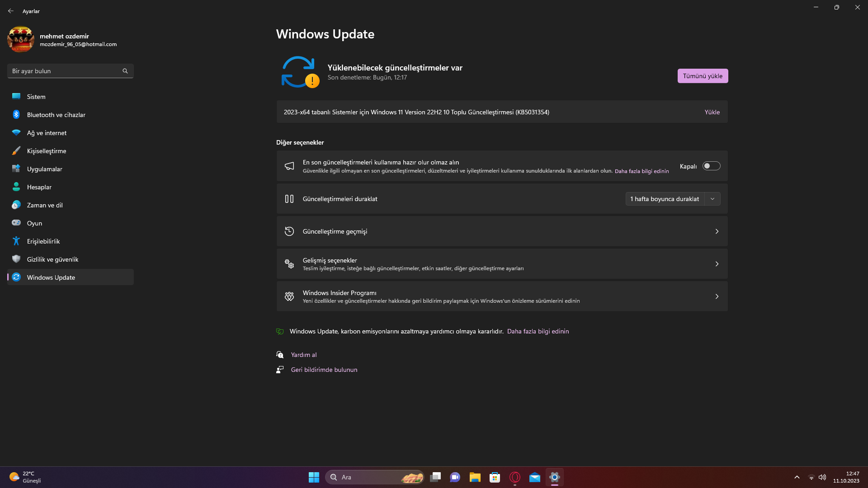Open Erişilebilirlik via its person icon
Image resolution: width=868 pixels, height=488 pixels.
tap(16, 241)
